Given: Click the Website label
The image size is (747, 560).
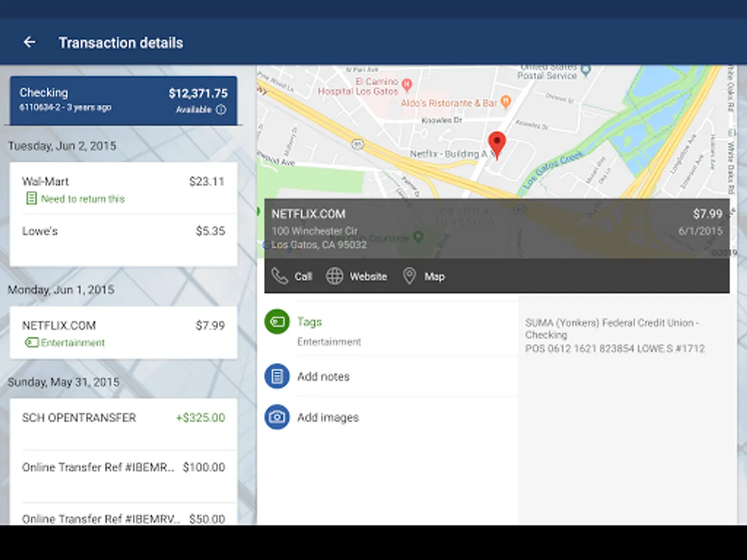Looking at the screenshot, I should coord(368,276).
